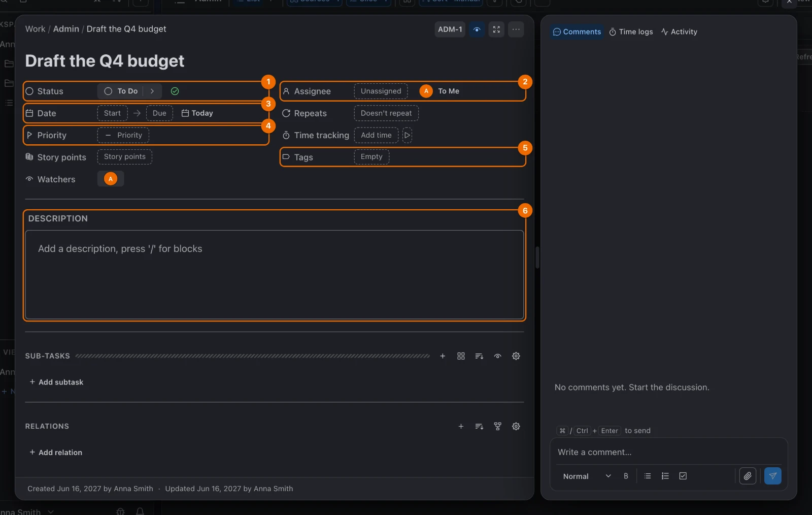Viewport: 812px width, 515px height.
Task: Start the time tracking timer play icon
Action: click(x=407, y=135)
